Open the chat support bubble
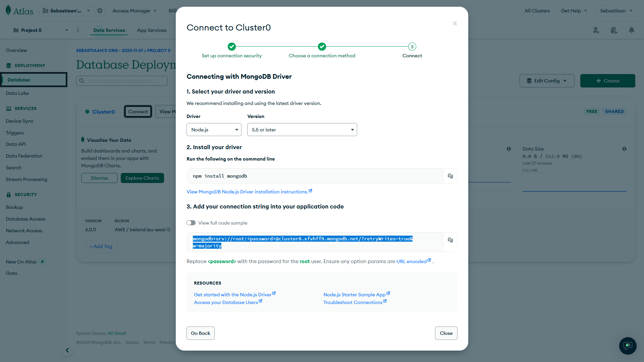 pos(628,346)
